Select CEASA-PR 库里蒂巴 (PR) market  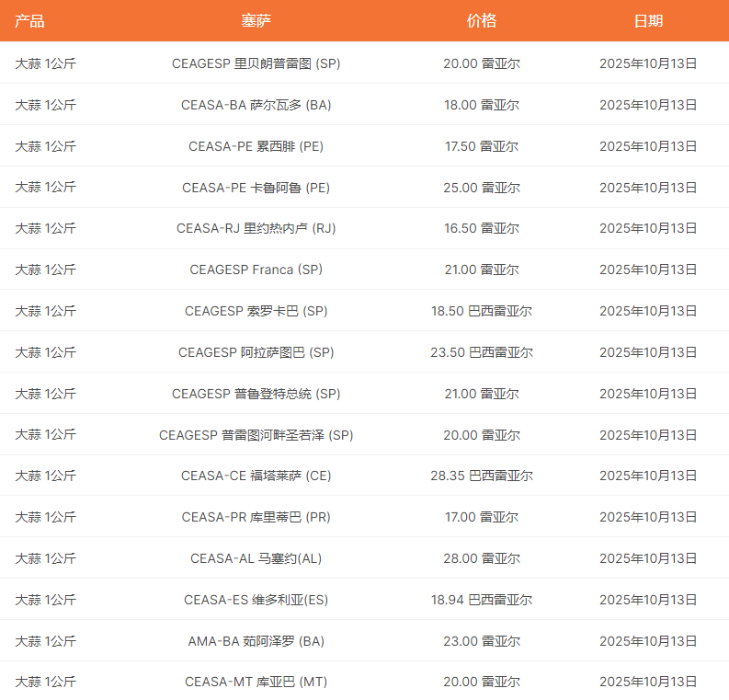coord(256,517)
